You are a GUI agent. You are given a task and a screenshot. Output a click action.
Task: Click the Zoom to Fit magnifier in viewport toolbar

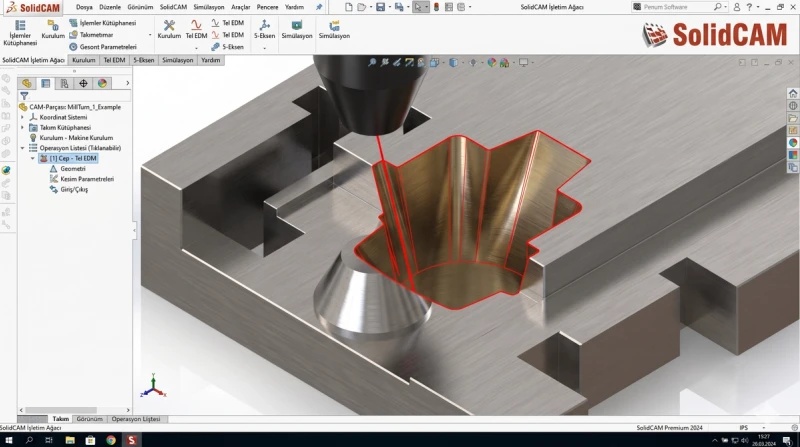pyautogui.click(x=372, y=62)
